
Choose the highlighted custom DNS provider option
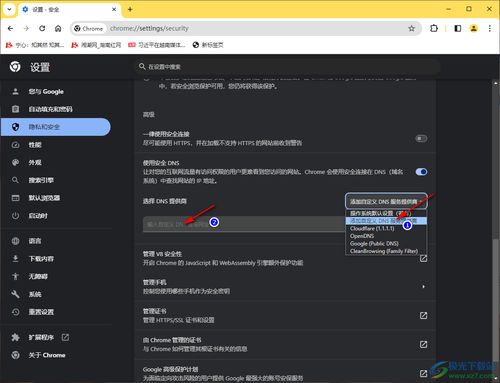pyautogui.click(x=386, y=221)
